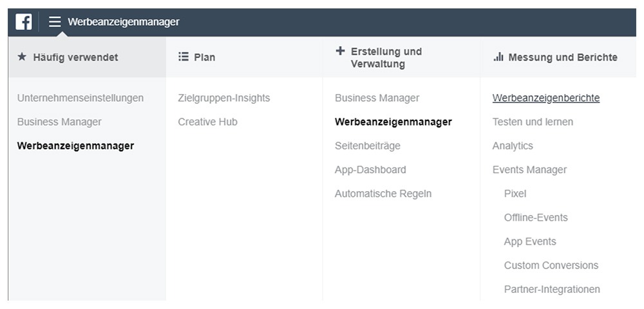Open Business Manager under Erstellung und Verwaltung
The height and width of the screenshot is (309, 644).
tap(377, 98)
